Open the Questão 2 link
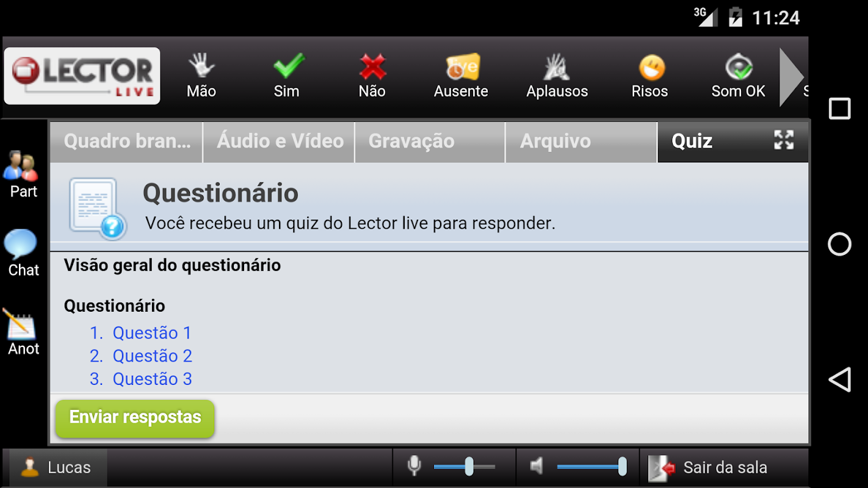The image size is (868, 488). 152,356
